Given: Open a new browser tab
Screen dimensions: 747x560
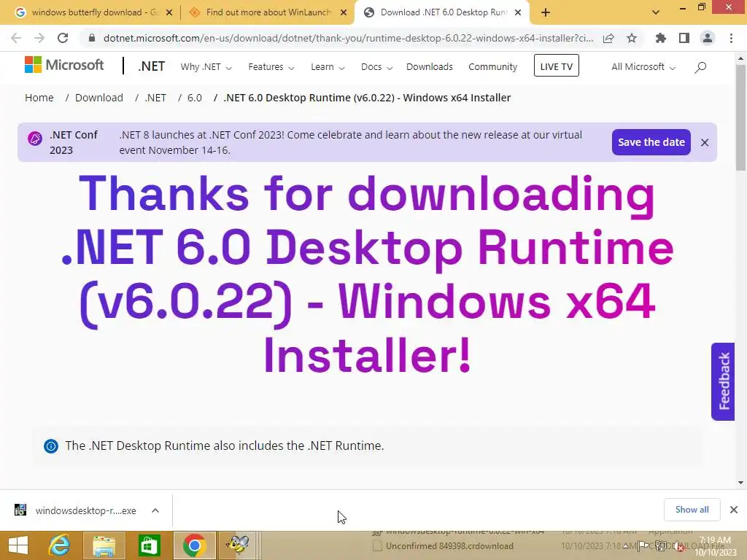Looking at the screenshot, I should [x=546, y=12].
